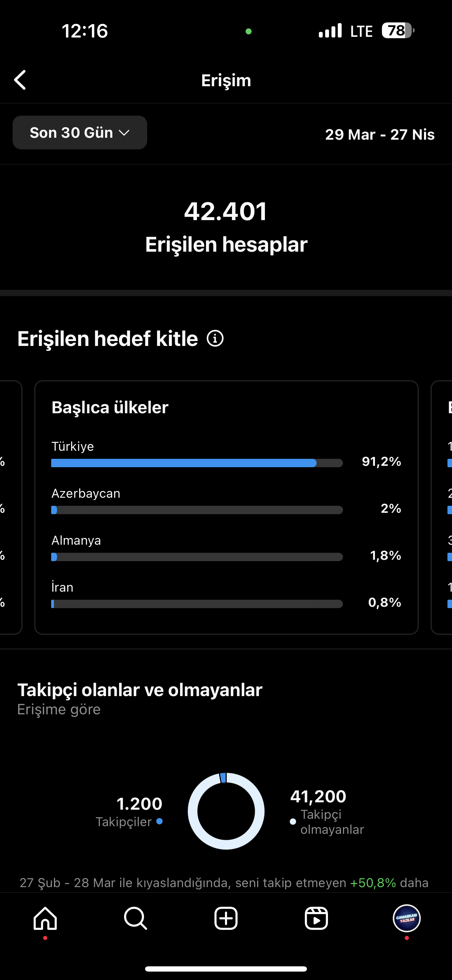Tap the partially visible card on right
The width and height of the screenshot is (452, 980).
coord(441,508)
